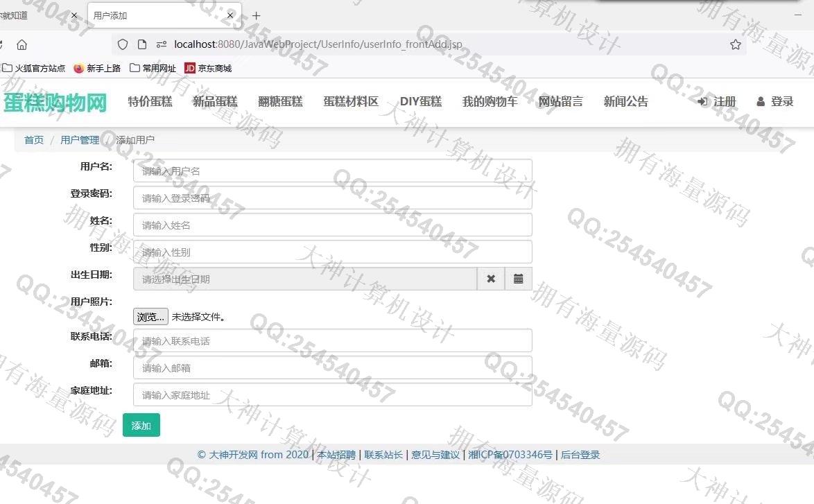
Task: Open site permissions icon in address bar
Action: (x=162, y=44)
